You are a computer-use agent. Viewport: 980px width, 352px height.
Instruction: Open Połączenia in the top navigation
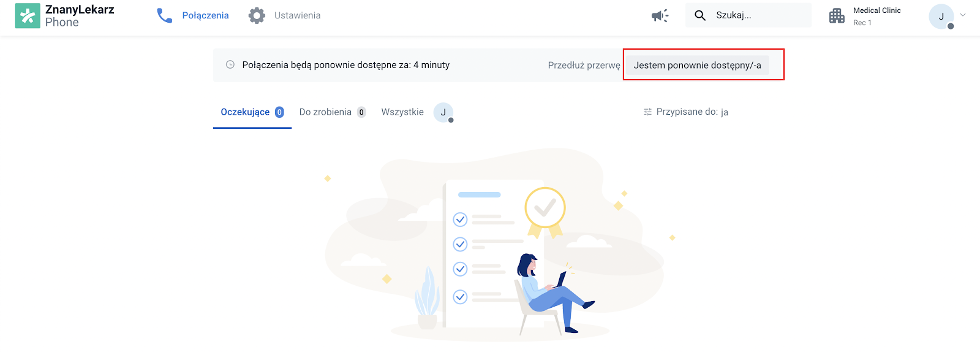click(205, 15)
